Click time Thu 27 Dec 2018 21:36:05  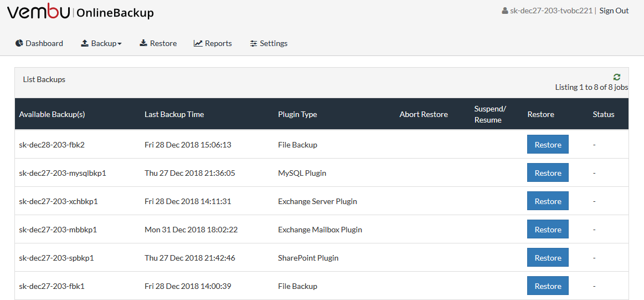tap(190, 173)
